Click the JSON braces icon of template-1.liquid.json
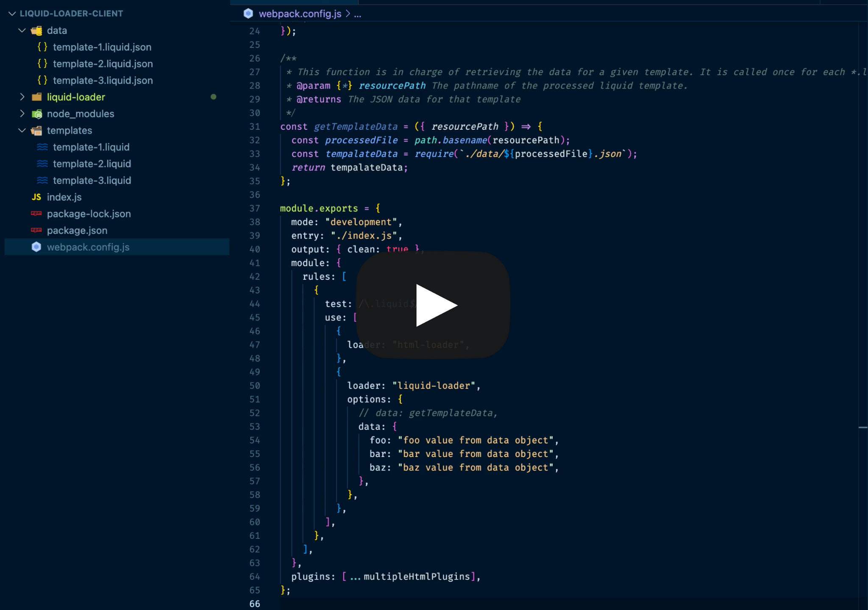Screen dimensions: 868x610 (x=42, y=47)
